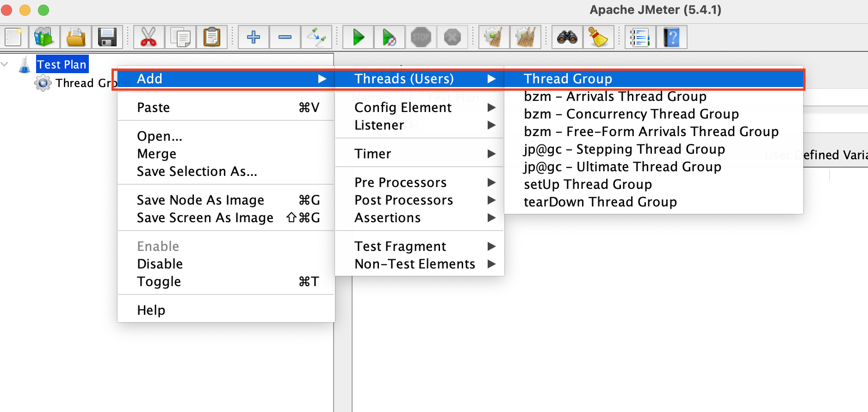Image resolution: width=868 pixels, height=412 pixels.
Task: Choose Paste from the context menu
Action: pyautogui.click(x=226, y=107)
